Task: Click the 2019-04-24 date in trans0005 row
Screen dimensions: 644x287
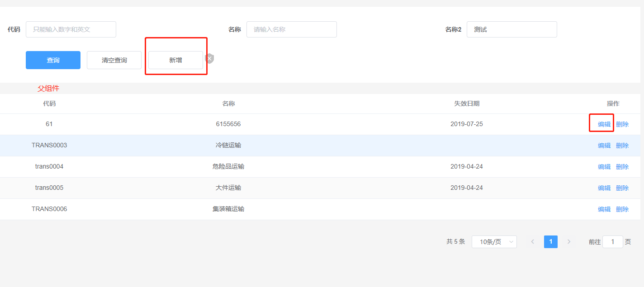Action: point(467,188)
